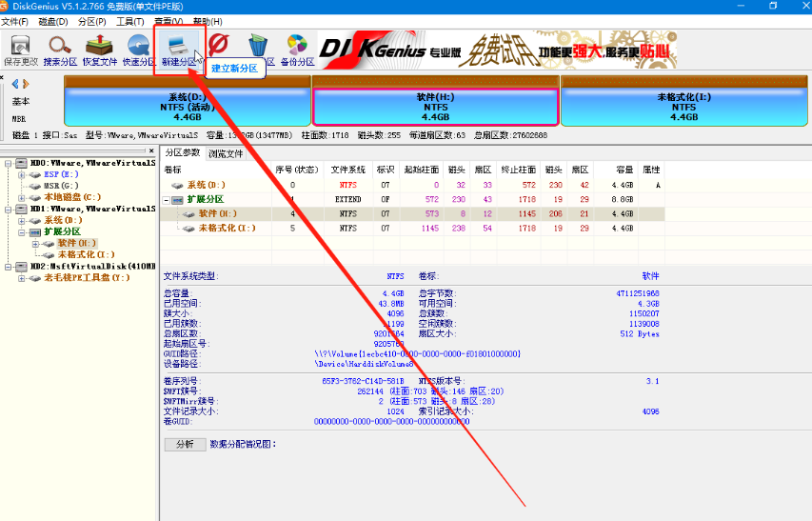Image resolution: width=812 pixels, height=521 pixels.
Task: Collapse 扩展分区 row in partition table
Action: (167, 200)
